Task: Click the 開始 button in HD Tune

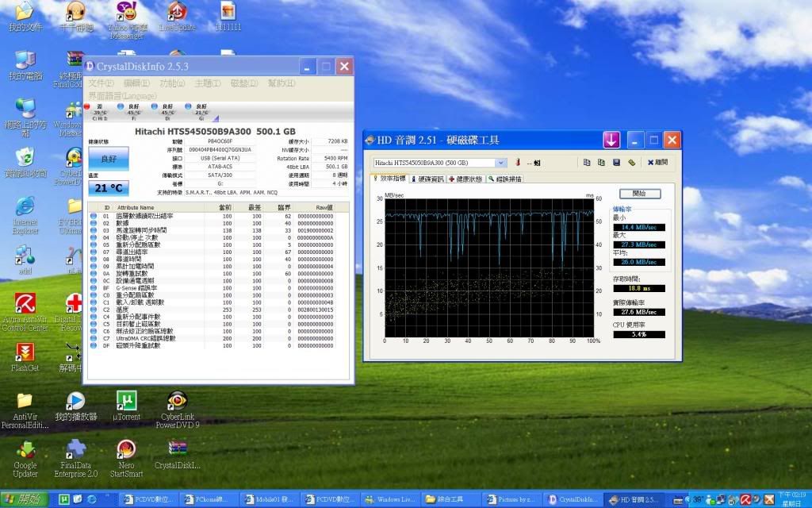Action: tap(640, 194)
